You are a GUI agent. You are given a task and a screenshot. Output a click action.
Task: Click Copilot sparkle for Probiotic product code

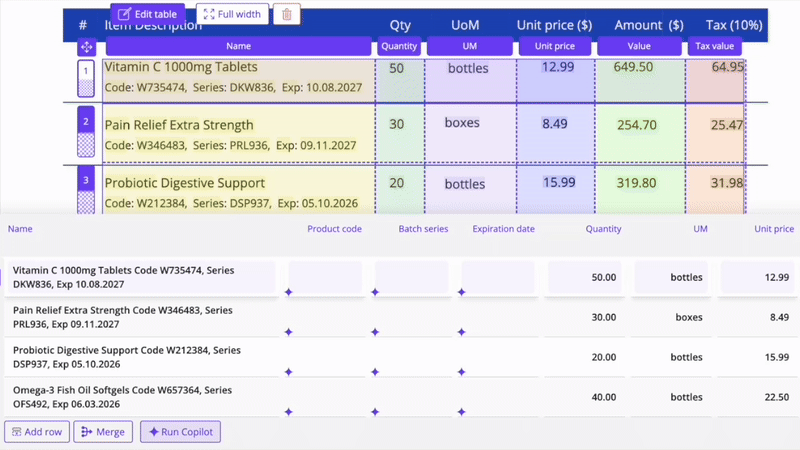(289, 372)
